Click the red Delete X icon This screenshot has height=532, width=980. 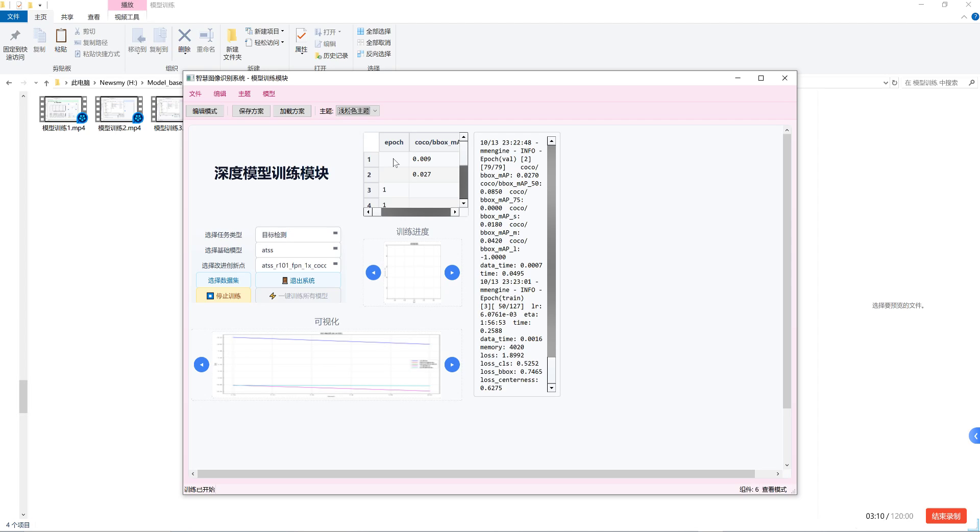click(x=184, y=35)
